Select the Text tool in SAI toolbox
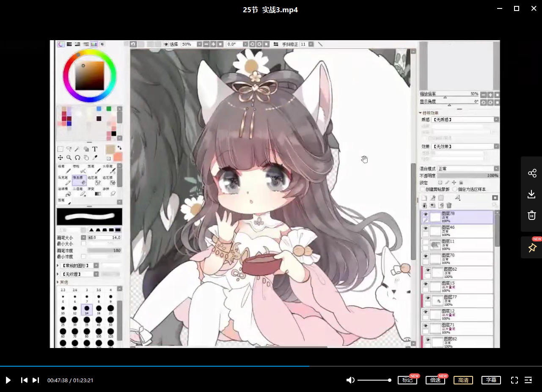This screenshot has width=542, height=392. [x=95, y=149]
